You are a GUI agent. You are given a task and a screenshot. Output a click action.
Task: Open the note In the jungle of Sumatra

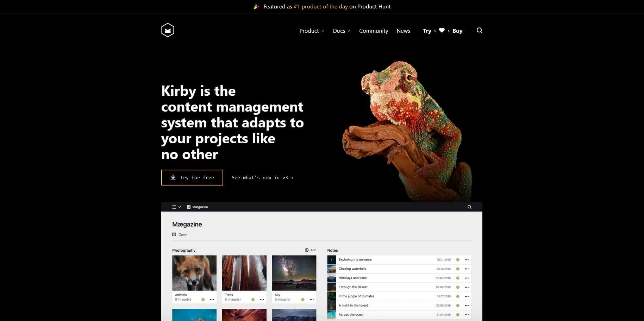(356, 296)
